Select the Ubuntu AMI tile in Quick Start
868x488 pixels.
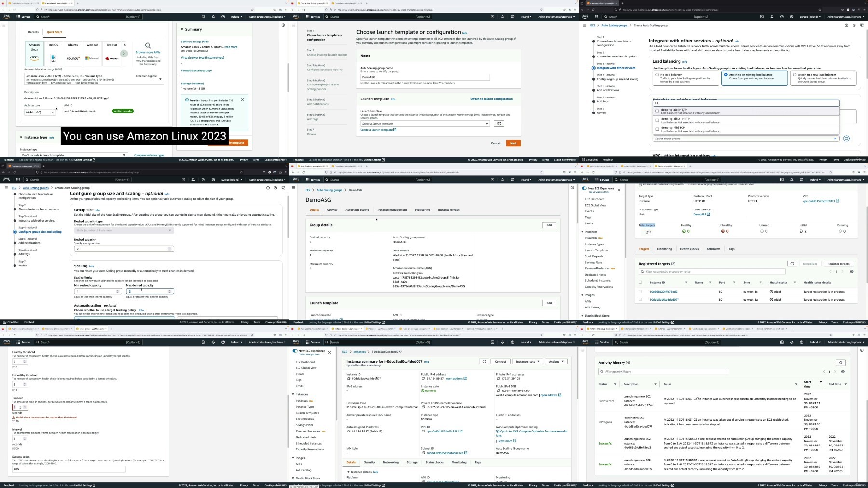click(x=73, y=53)
